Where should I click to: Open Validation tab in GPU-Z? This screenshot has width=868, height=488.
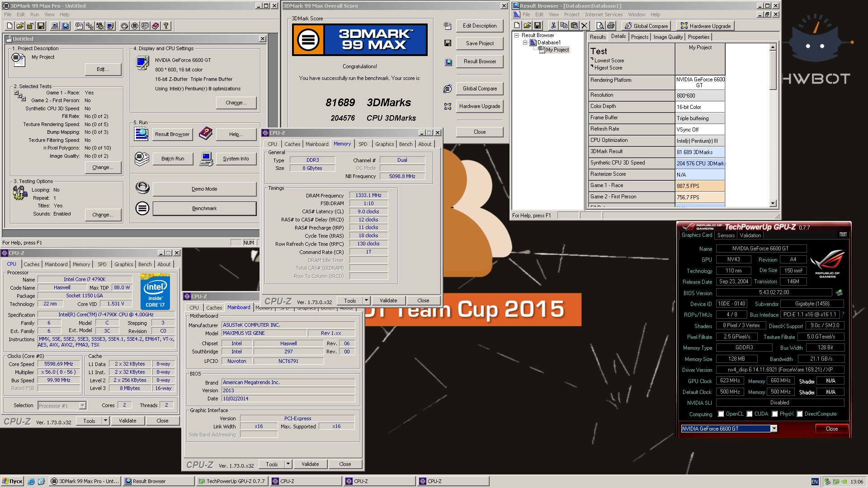tap(750, 235)
